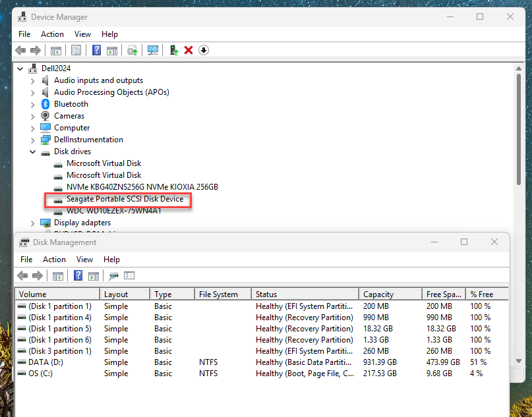The image size is (532, 417).
Task: Sort by Capacity column header
Action: coord(390,294)
